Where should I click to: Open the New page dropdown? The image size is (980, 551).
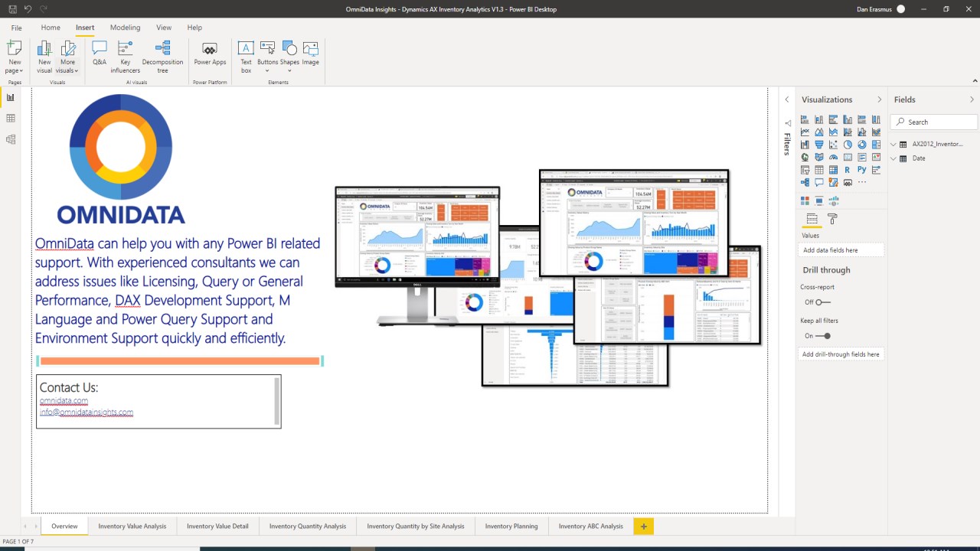[15, 57]
